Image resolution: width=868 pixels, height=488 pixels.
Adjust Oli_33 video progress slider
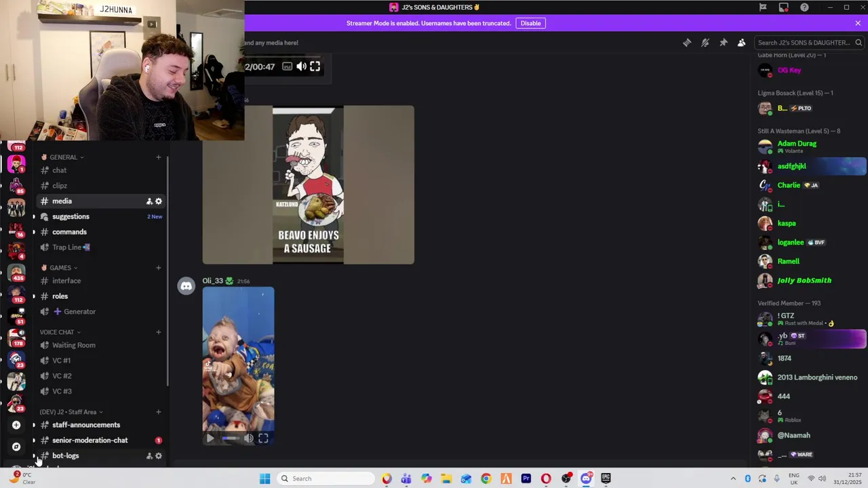click(231, 439)
